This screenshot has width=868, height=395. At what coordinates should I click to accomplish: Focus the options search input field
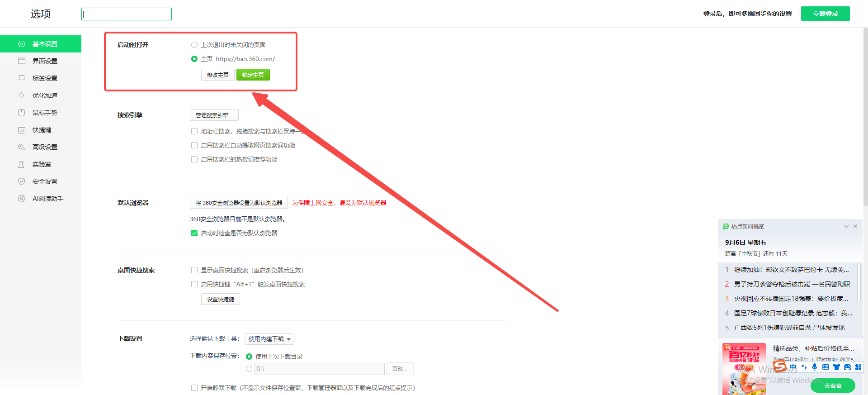pos(127,14)
